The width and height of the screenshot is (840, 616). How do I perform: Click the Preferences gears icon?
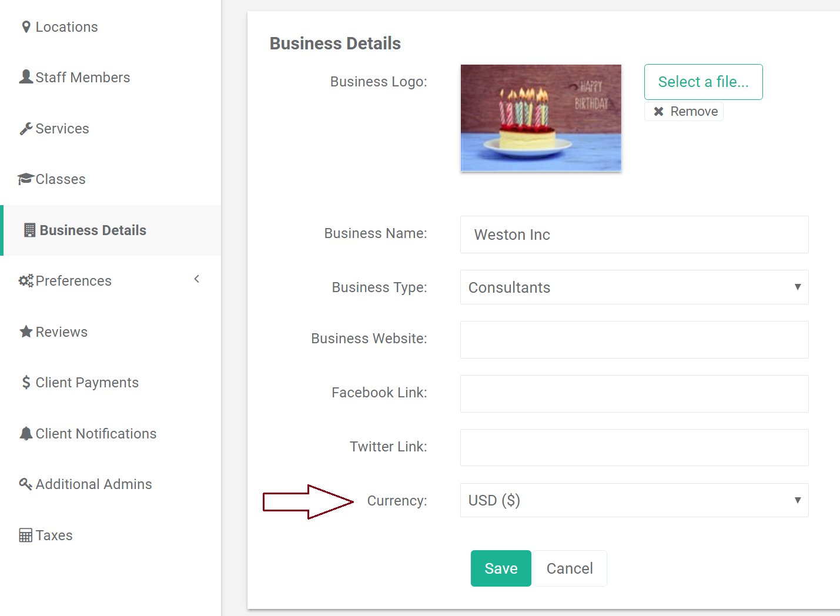pos(26,281)
